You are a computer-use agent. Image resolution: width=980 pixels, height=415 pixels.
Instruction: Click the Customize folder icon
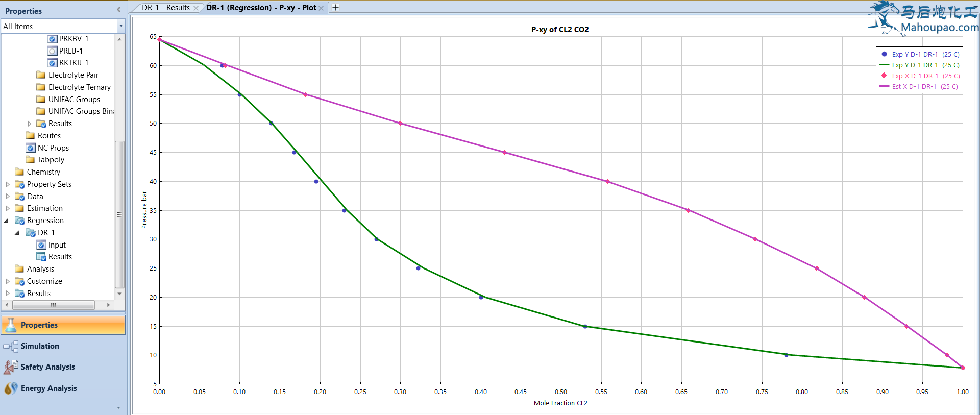20,281
